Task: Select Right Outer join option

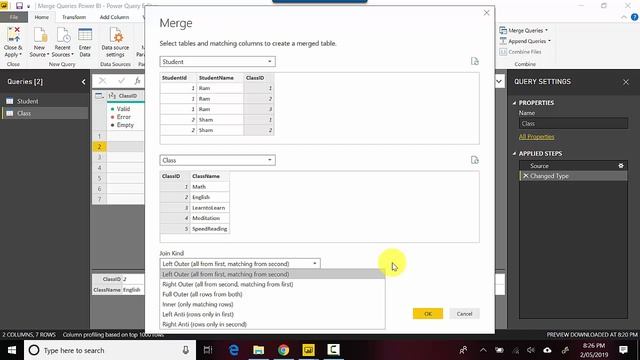Action: pos(272,284)
